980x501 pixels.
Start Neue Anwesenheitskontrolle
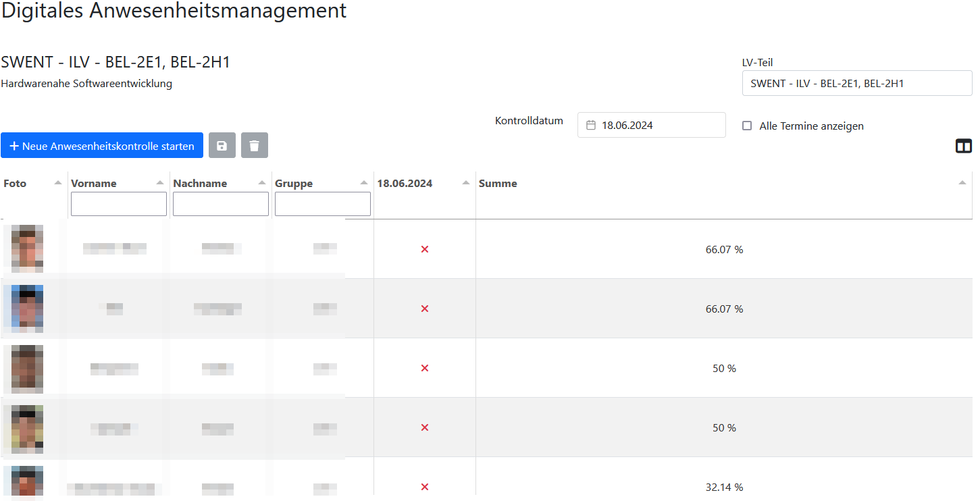102,146
